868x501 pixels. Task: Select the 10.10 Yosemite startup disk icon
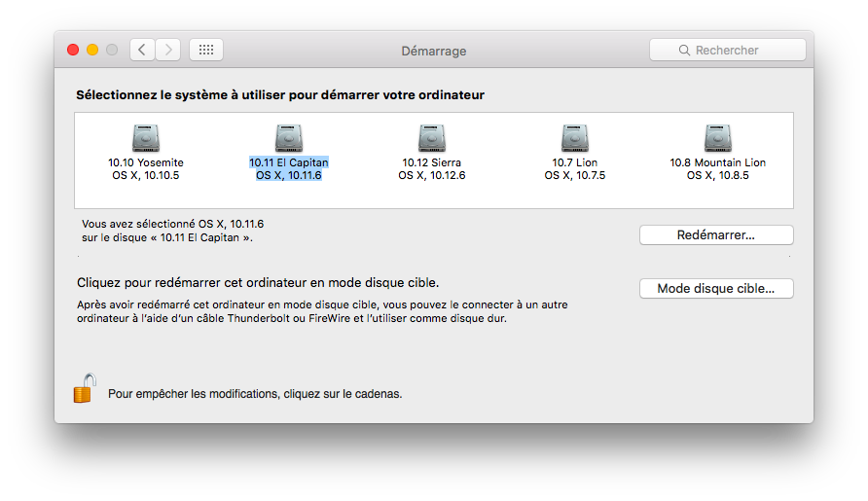[146, 138]
